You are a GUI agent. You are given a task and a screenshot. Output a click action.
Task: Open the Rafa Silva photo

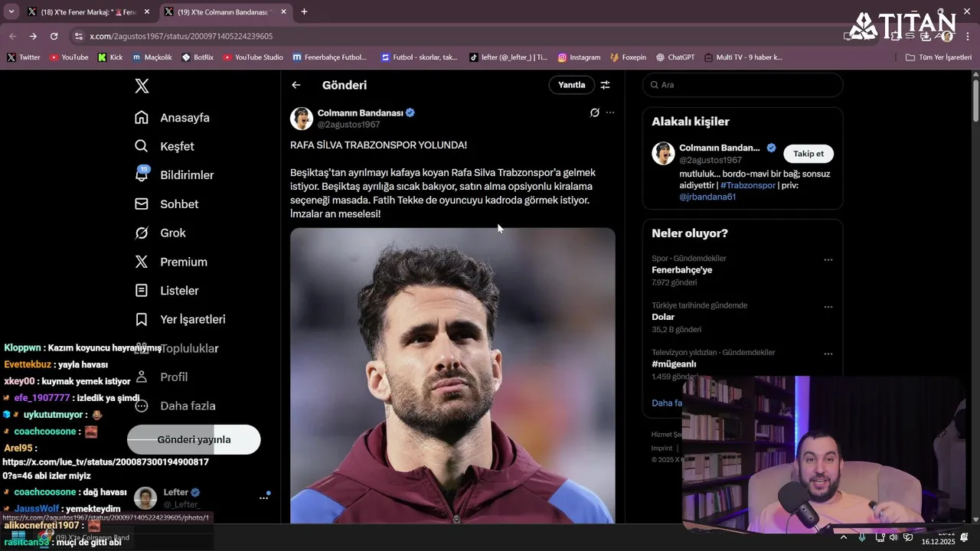pyautogui.click(x=452, y=375)
